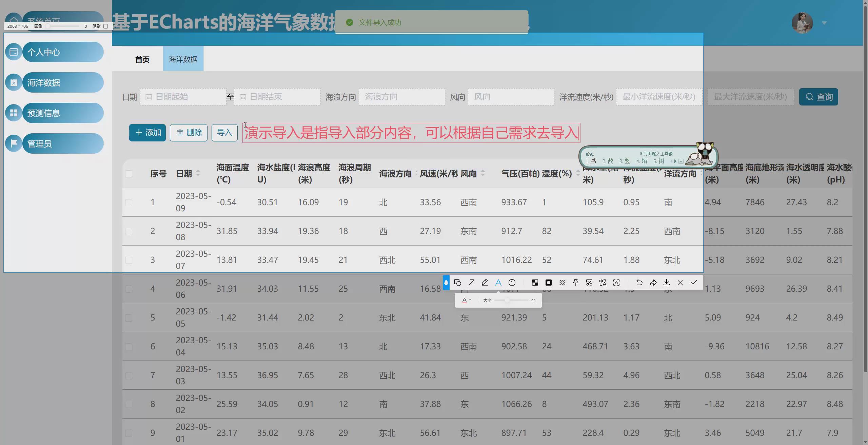Screen dimensions: 868x445
Task: Select the numbered step marker tool
Action: (512, 283)
